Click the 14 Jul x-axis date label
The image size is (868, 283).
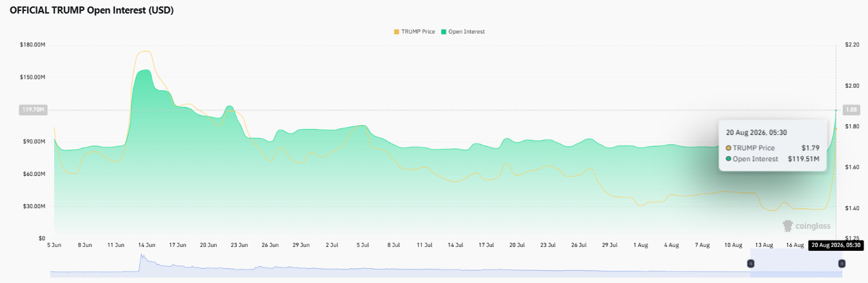click(455, 245)
